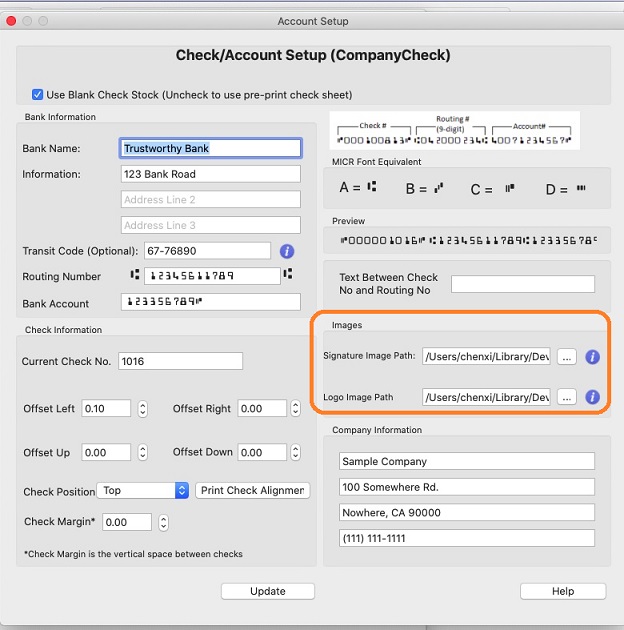This screenshot has width=624, height=630.
Task: Click the Bank Name text field
Action: pyautogui.click(x=210, y=148)
